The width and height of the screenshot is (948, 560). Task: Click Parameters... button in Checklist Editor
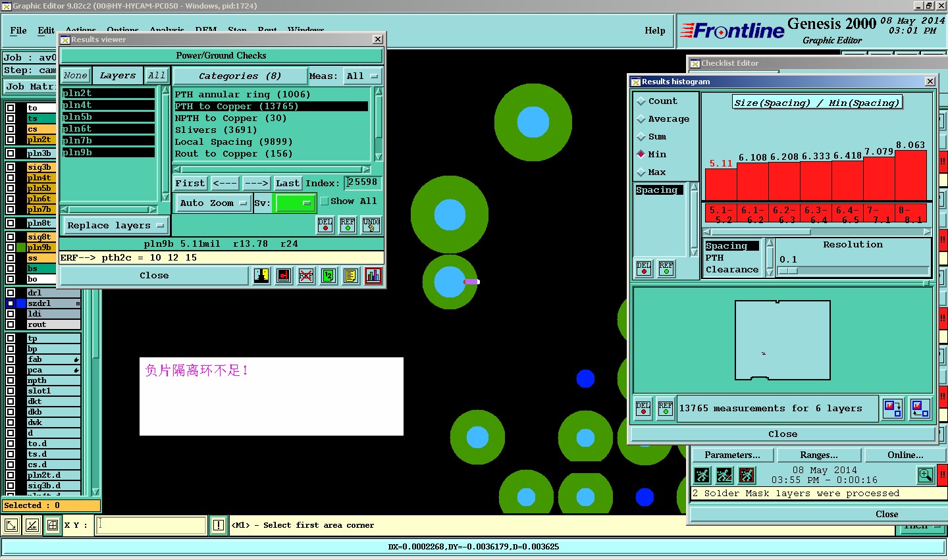point(732,455)
